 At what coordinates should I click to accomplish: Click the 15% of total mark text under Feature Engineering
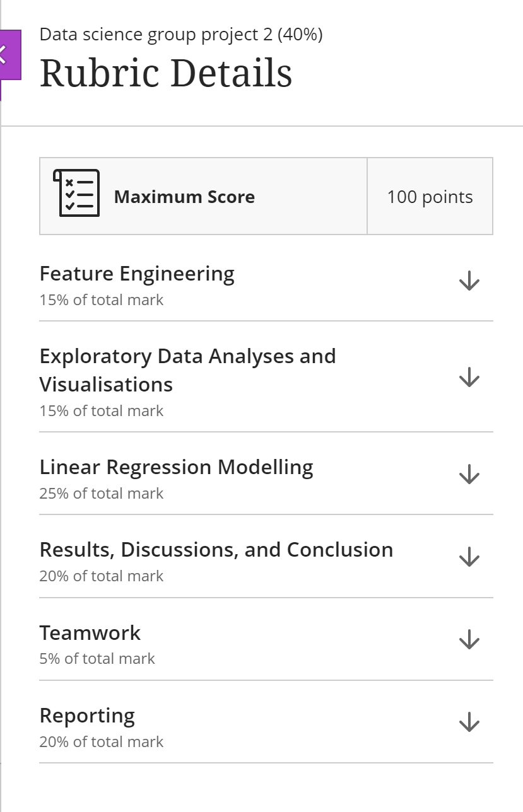click(x=101, y=299)
